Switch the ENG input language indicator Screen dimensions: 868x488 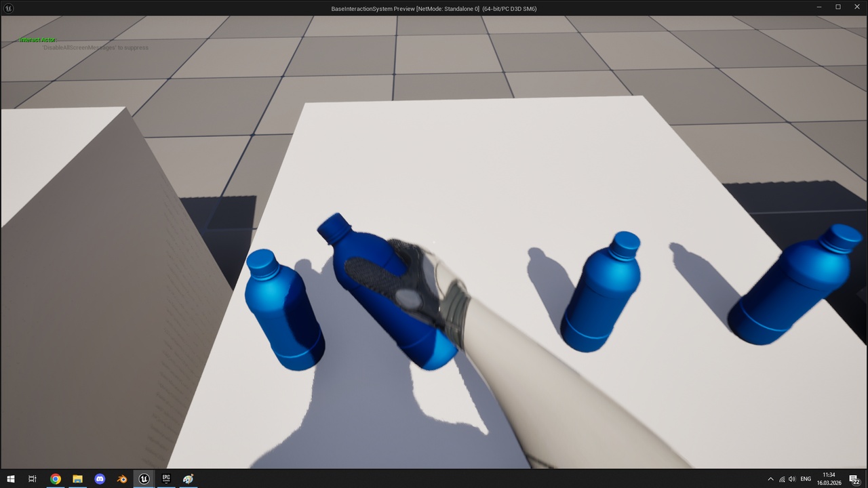806,479
